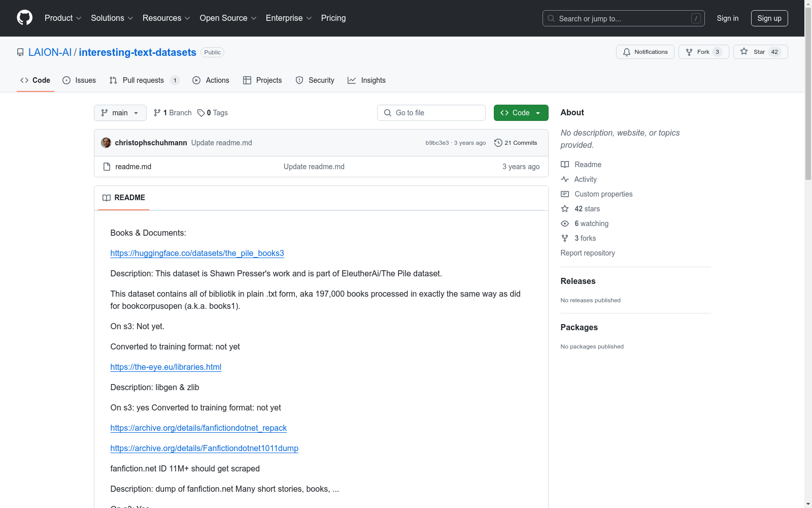Click the Sign in link
Viewport: 812px width, 508px height.
point(728,18)
